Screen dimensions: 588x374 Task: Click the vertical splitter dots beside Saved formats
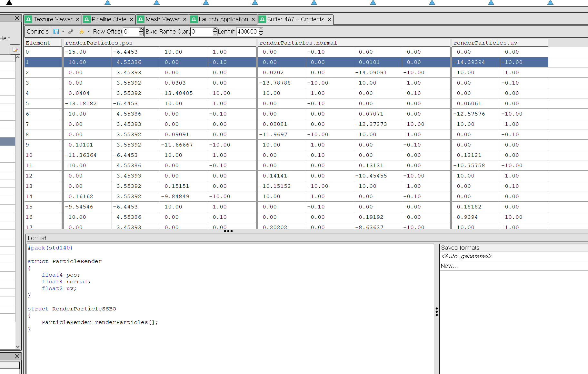(437, 311)
